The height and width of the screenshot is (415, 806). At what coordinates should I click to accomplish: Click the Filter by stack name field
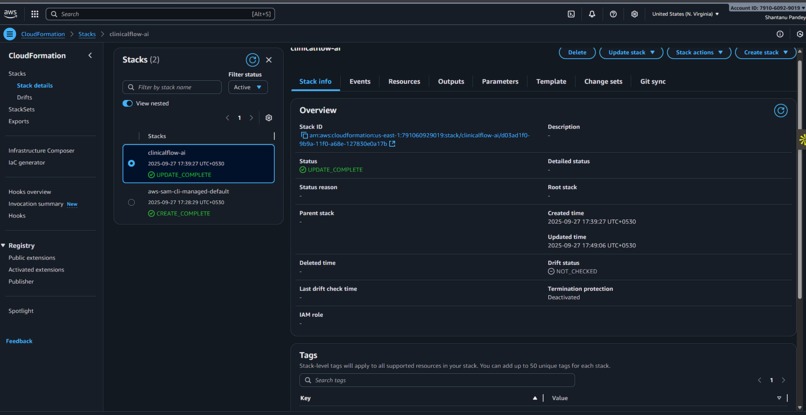pyautogui.click(x=172, y=87)
